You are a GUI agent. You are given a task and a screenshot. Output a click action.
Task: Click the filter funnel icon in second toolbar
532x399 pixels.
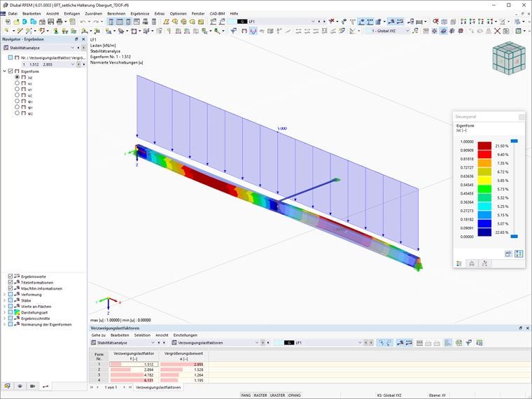pyautogui.click(x=233, y=31)
